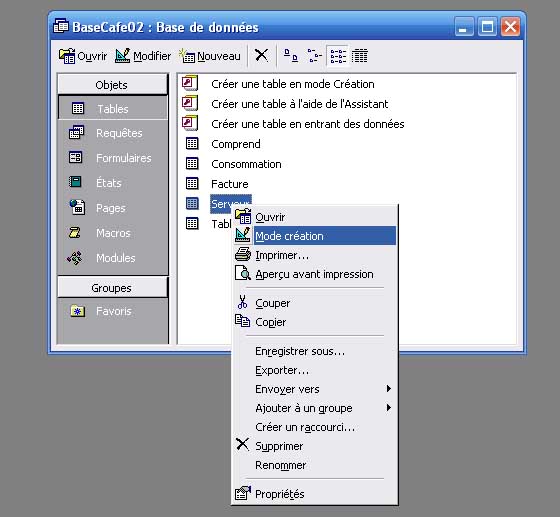
Task: Select the Details view icon
Action: coord(360,56)
